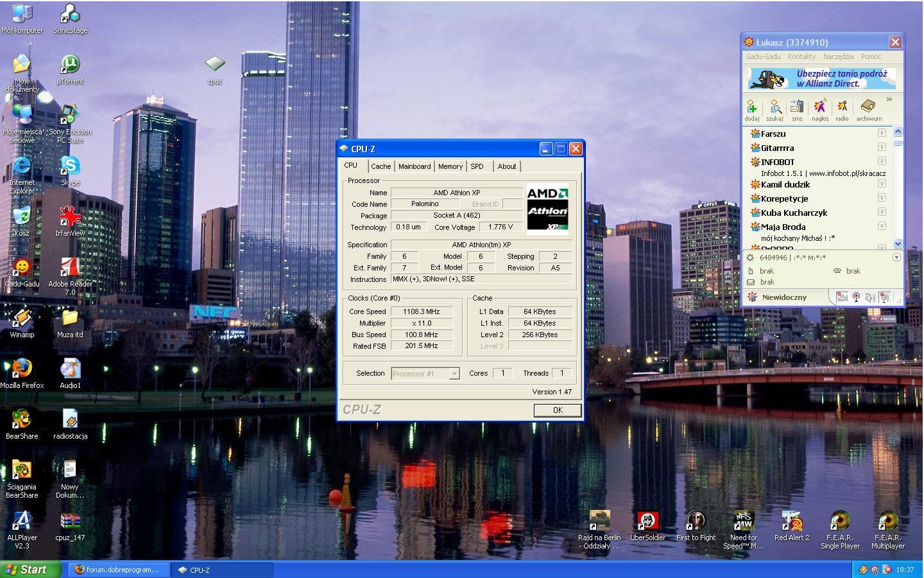Click the network disconnected tray icon
This screenshot has height=578, width=924.
[887, 570]
